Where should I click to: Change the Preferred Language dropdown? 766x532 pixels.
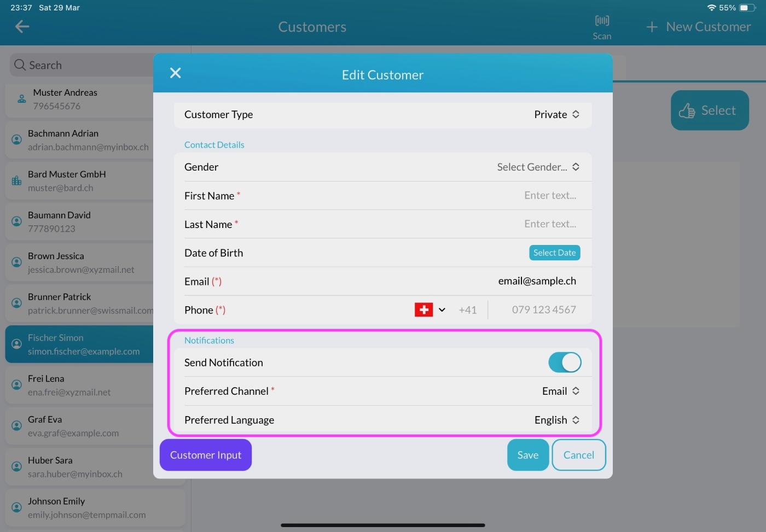pos(556,420)
